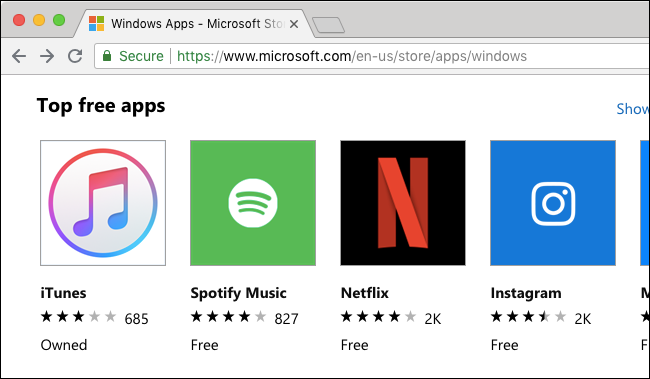Open a new tab with the blank tab button
650x379 pixels.
pos(328,25)
